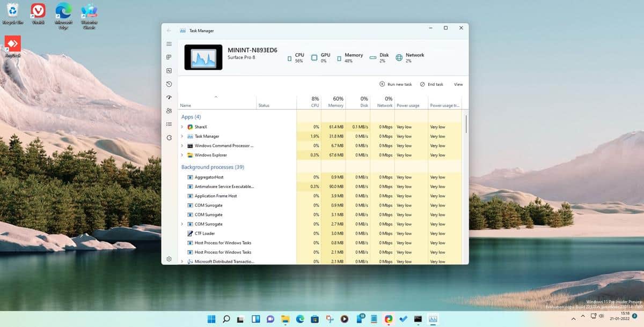The height and width of the screenshot is (327, 644).
Task: Click the End task button
Action: [x=432, y=84]
